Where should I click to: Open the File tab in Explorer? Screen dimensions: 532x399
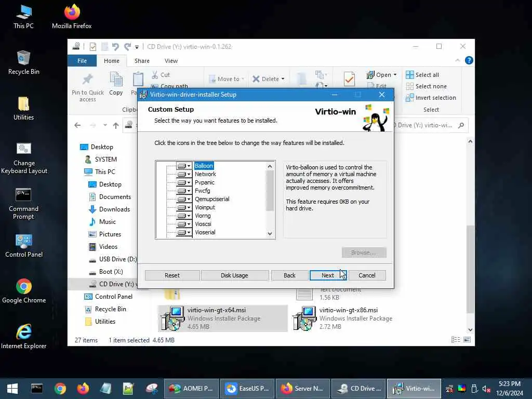pos(82,61)
